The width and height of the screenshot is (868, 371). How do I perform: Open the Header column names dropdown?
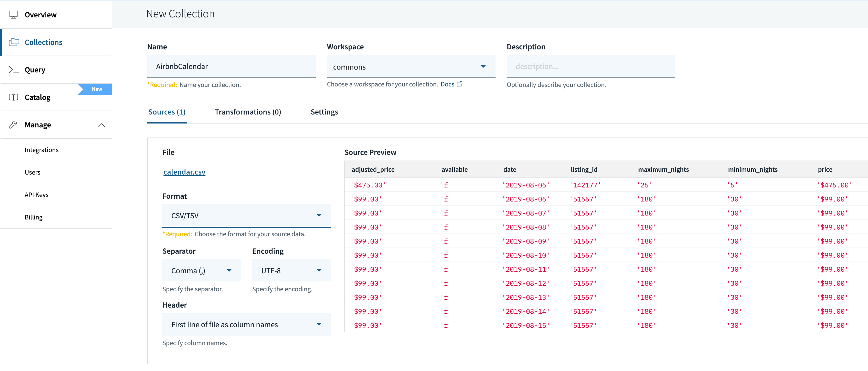pyautogui.click(x=246, y=324)
